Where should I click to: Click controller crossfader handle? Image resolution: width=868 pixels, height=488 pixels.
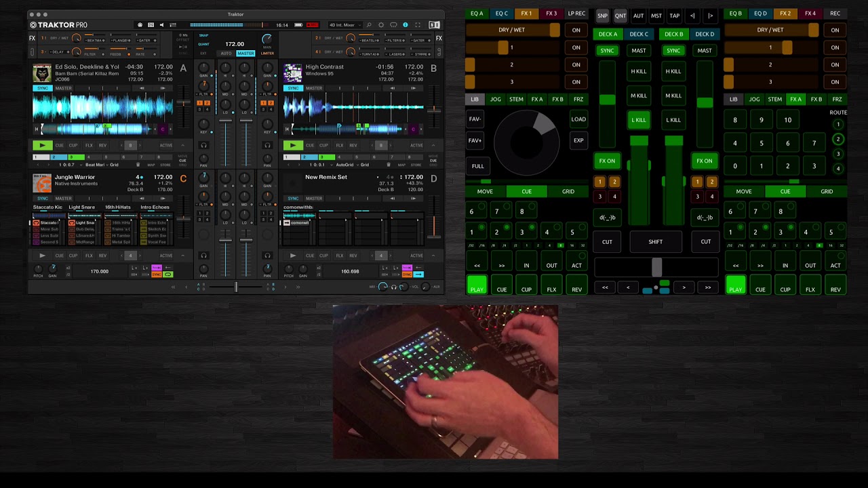click(656, 267)
